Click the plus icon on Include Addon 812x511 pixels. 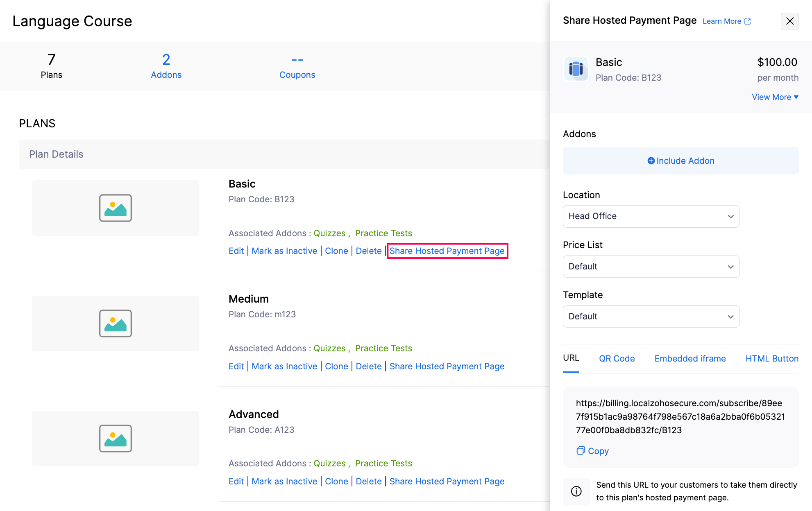pyautogui.click(x=651, y=161)
